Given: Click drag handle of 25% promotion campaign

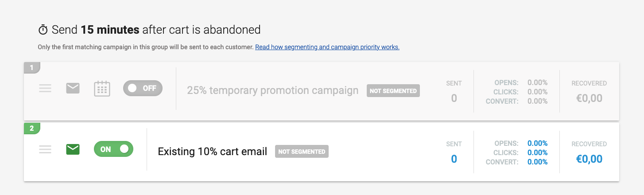Looking at the screenshot, I should tap(45, 89).
